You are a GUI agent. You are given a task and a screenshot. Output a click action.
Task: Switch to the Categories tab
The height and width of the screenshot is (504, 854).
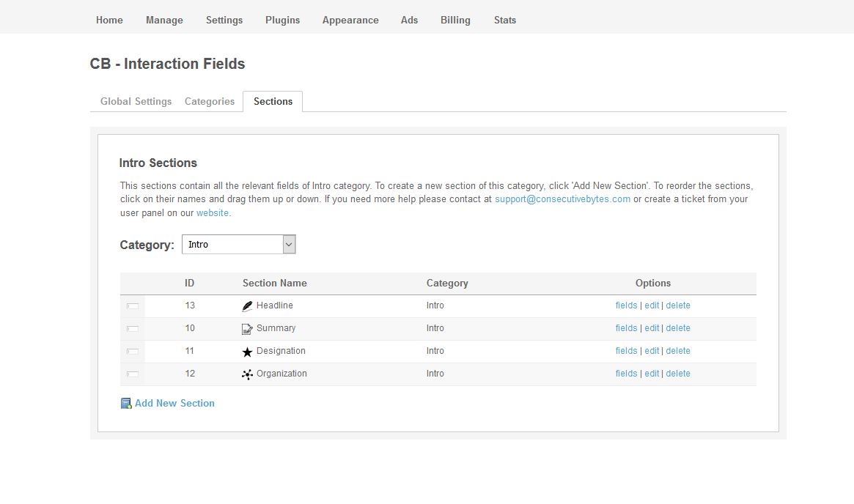click(209, 101)
